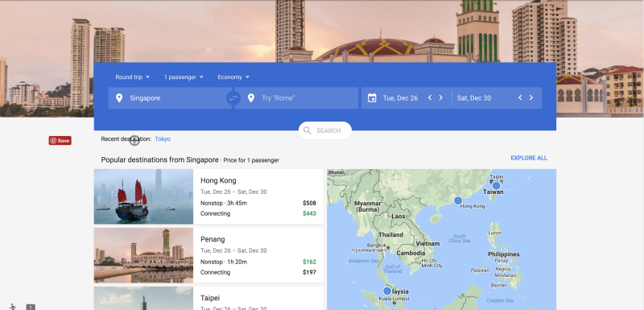Click the SEARCH button
The width and height of the screenshot is (644, 310).
(325, 130)
